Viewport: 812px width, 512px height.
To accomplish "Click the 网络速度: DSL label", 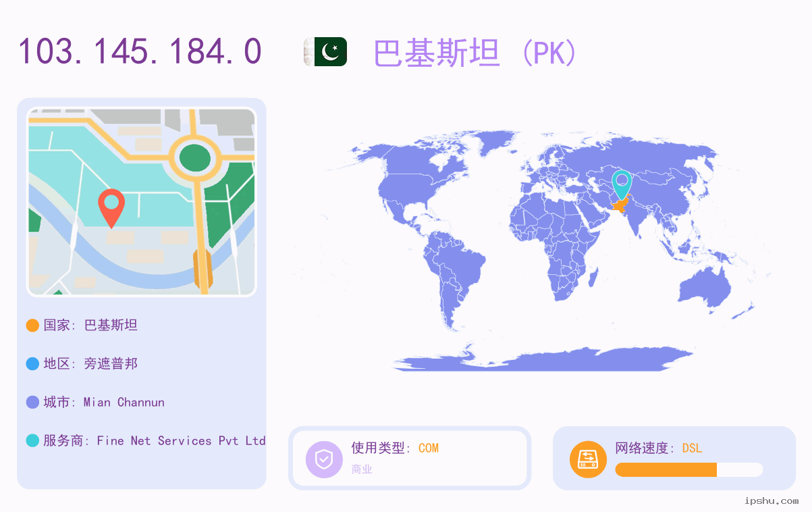I will point(659,448).
